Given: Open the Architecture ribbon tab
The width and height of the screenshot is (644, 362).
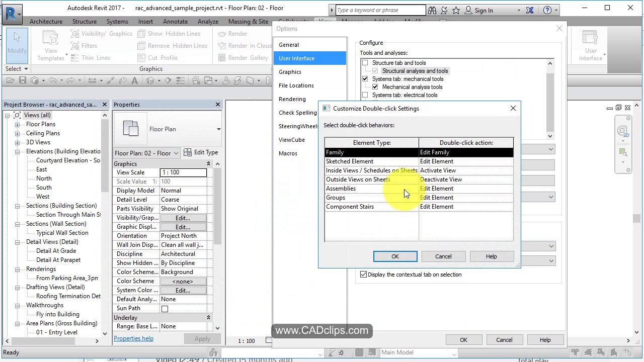Looking at the screenshot, I should pos(46,22).
